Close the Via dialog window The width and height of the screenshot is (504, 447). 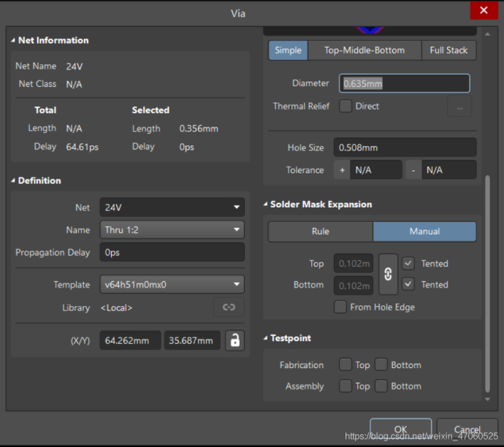(484, 12)
